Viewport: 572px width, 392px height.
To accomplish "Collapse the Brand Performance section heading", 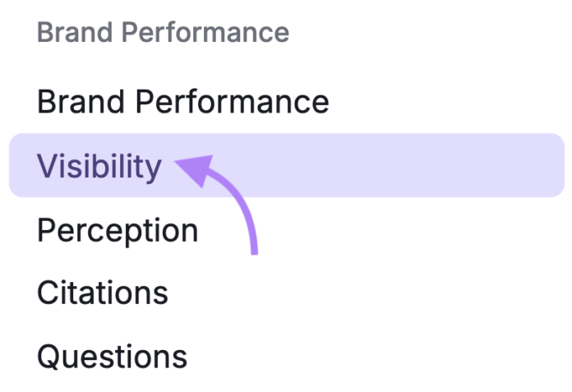I will click(x=163, y=33).
